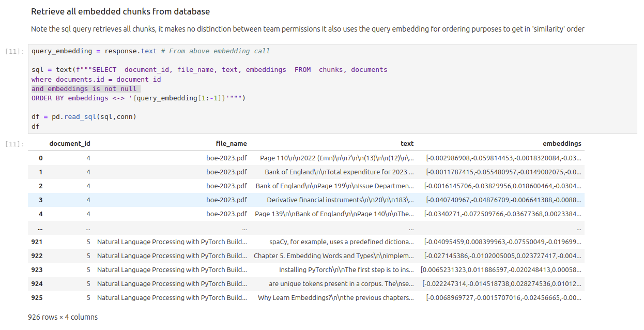This screenshot has height=330, width=644.
Task: Click 'Why Learn Embeddings?' text cell
Action: (x=336, y=298)
